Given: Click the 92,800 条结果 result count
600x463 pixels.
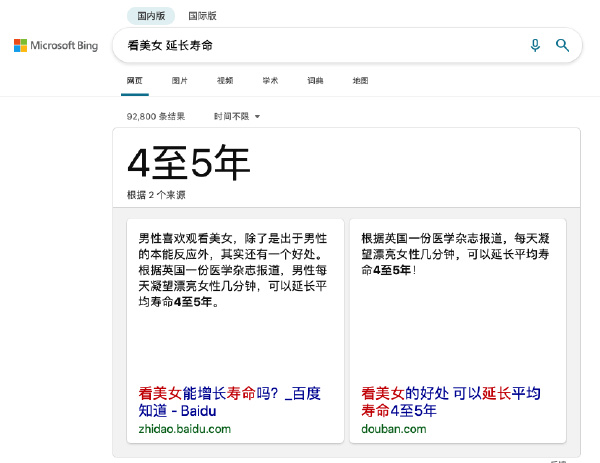Looking at the screenshot, I should pyautogui.click(x=156, y=116).
